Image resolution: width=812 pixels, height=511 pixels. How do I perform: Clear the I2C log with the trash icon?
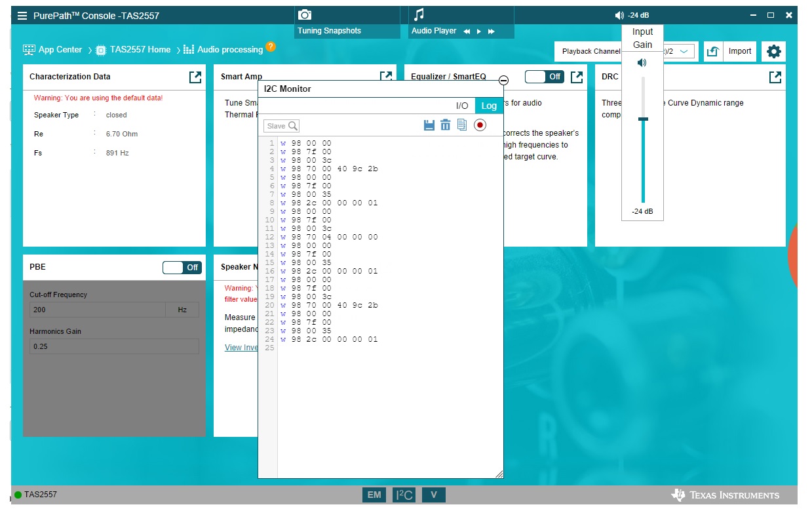pos(446,125)
